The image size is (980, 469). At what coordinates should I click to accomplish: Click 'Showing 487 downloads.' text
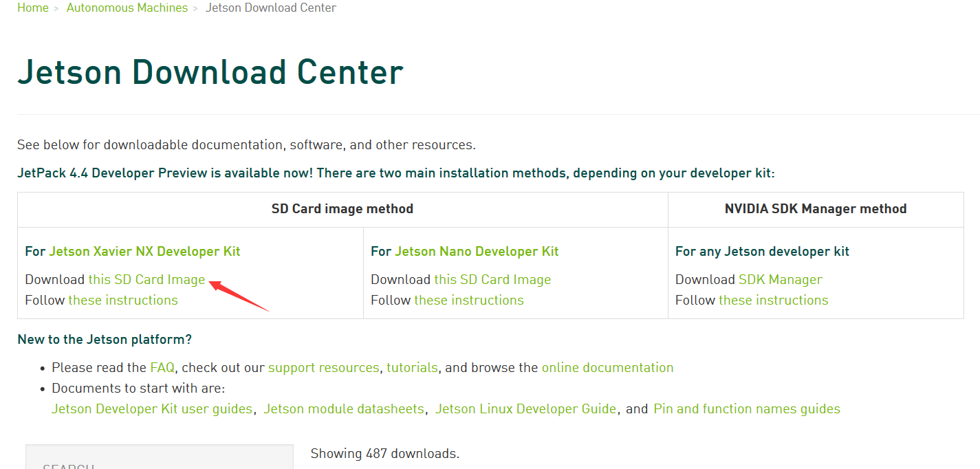(x=385, y=453)
